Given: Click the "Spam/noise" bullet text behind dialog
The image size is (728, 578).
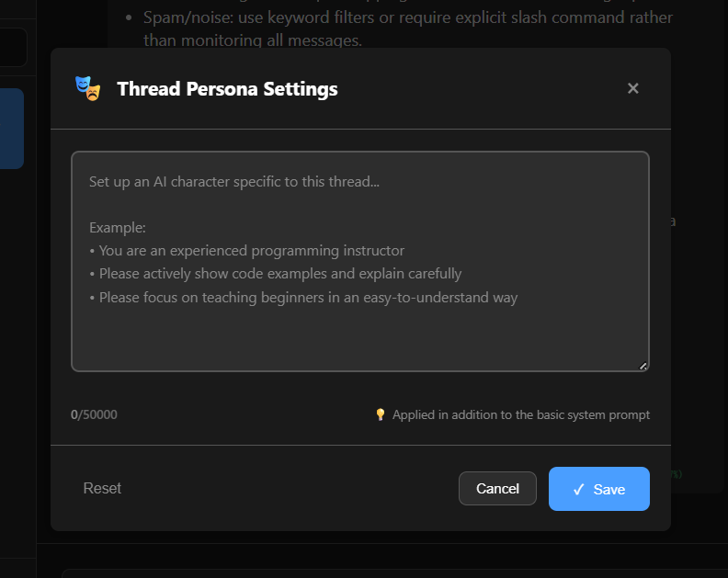Looking at the screenshot, I should tap(408, 17).
